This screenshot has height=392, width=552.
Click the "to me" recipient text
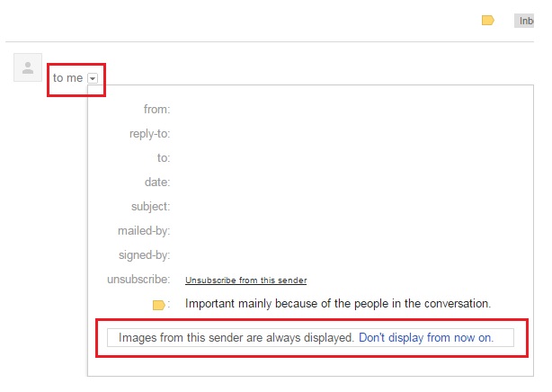[x=67, y=78]
